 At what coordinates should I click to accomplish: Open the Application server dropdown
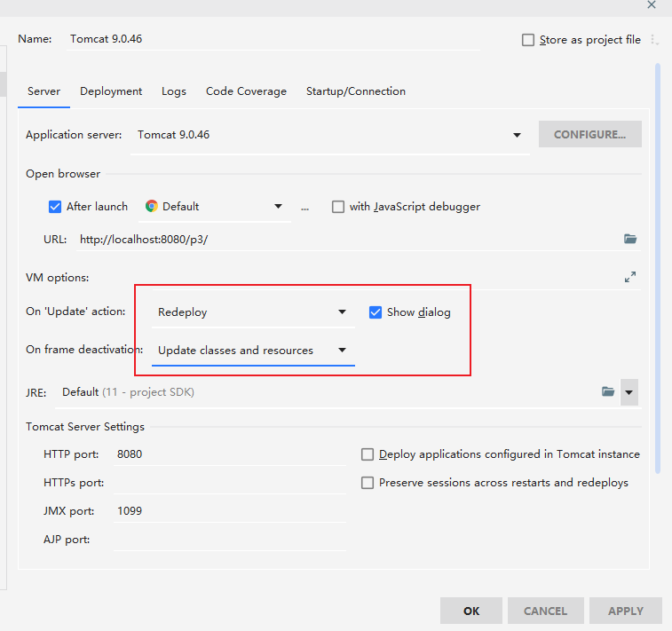517,135
